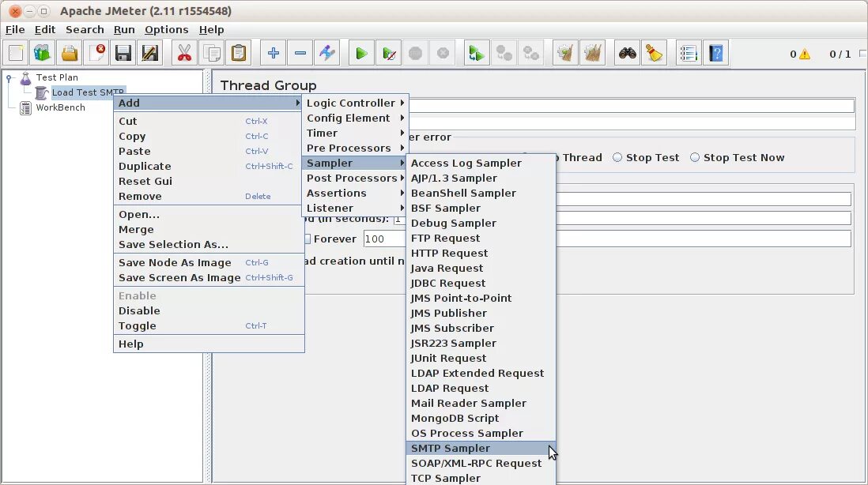The height and width of the screenshot is (485, 868).
Task: Open the File menu
Action: tap(15, 30)
